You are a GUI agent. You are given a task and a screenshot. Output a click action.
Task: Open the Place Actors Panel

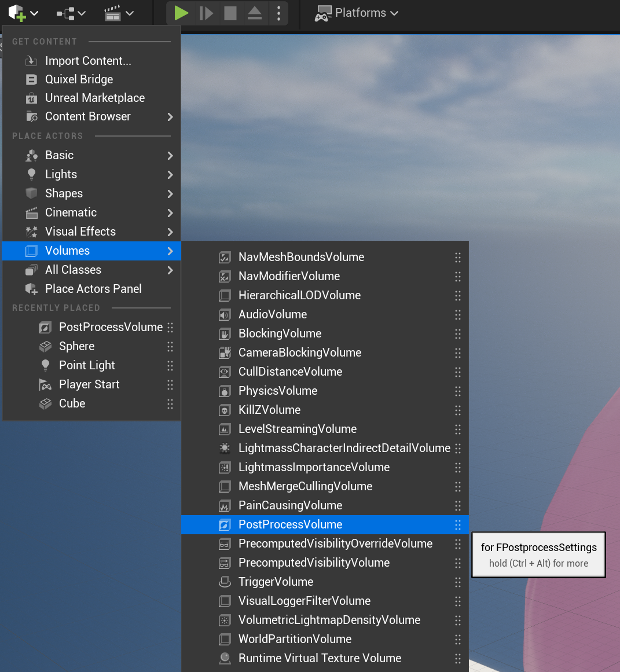point(93,289)
